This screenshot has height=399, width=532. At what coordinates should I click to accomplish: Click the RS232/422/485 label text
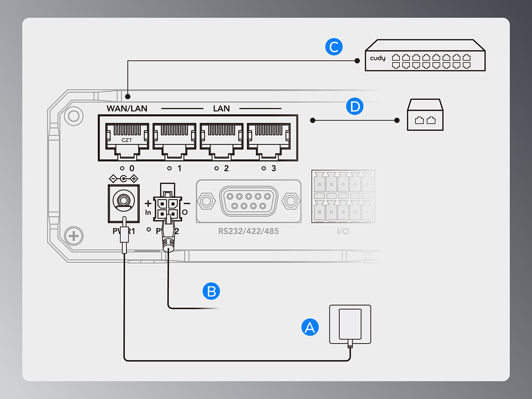pyautogui.click(x=248, y=231)
